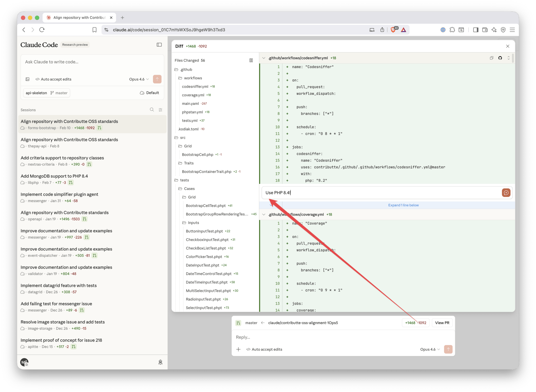Image resolution: width=536 pixels, height=392 pixels.
Task: Open session 'Implement datagrid feature with tests'
Action: coord(92,289)
